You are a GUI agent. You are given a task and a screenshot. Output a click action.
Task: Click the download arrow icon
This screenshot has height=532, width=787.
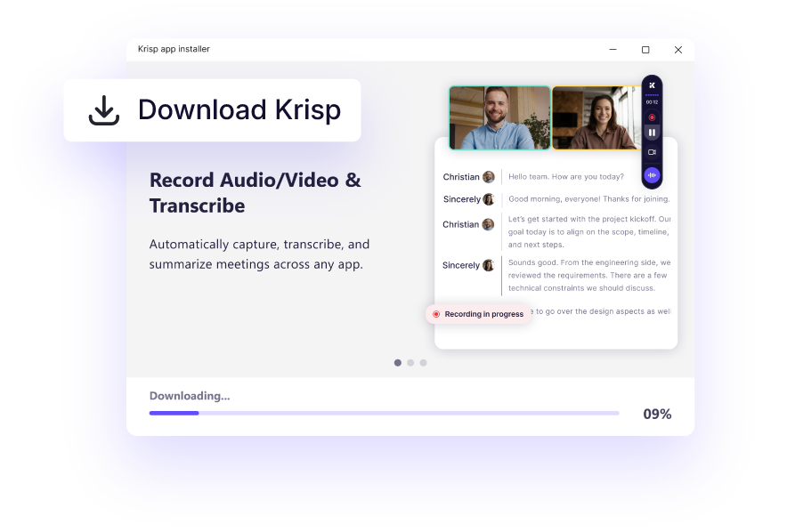[x=104, y=110]
